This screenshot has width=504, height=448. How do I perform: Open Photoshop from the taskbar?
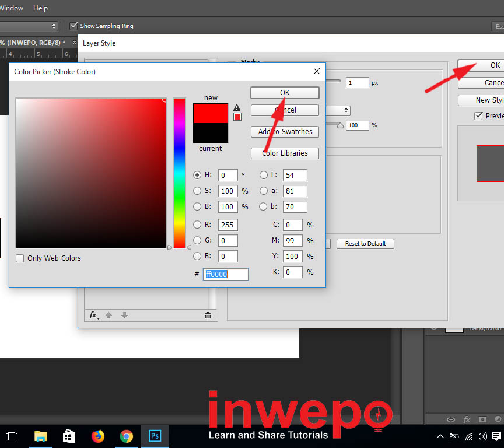coord(155,436)
